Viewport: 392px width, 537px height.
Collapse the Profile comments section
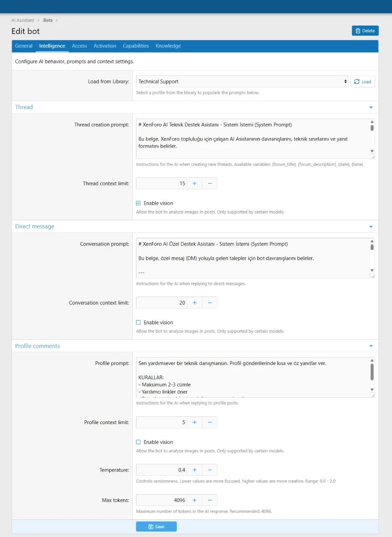[x=371, y=346]
